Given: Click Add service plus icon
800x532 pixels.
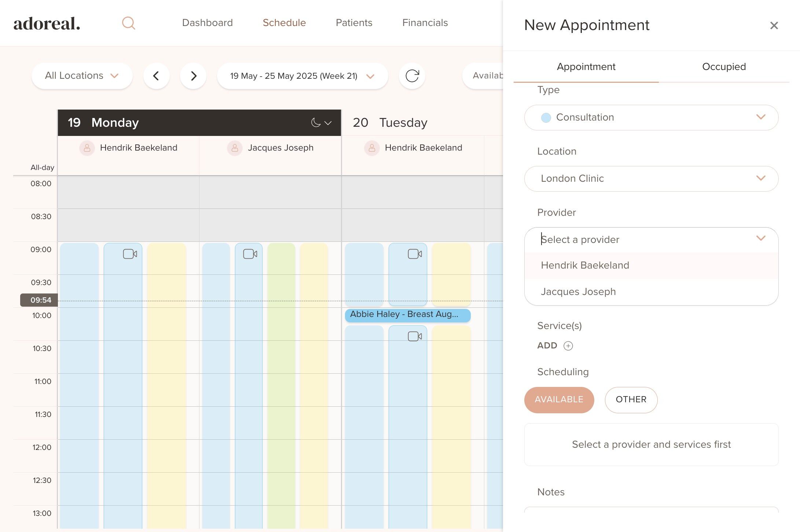Looking at the screenshot, I should click(x=568, y=346).
